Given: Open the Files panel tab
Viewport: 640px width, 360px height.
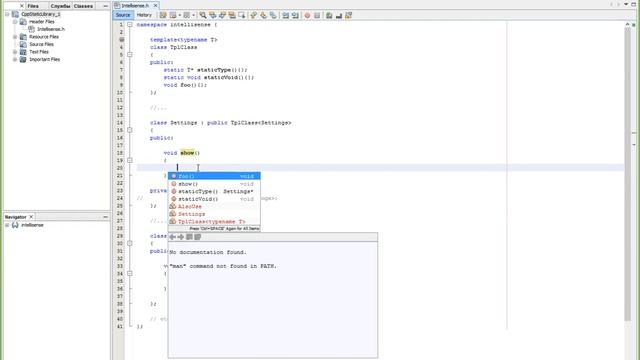Looking at the screenshot, I should (x=33, y=6).
